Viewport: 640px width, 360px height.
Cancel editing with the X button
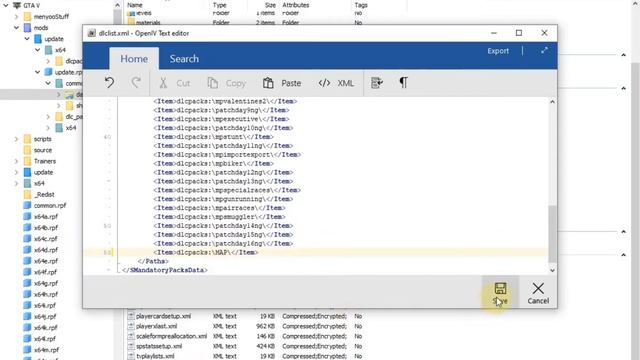[538, 293]
